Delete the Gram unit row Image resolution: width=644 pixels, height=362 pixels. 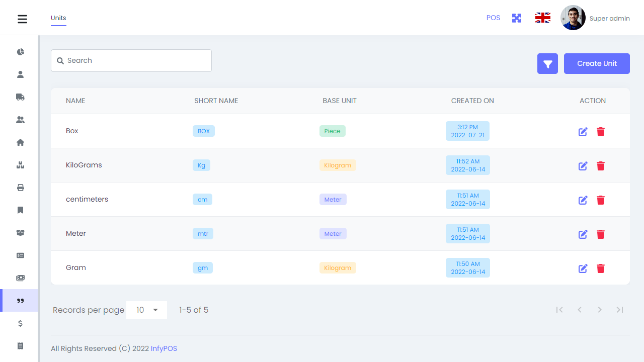tap(600, 268)
